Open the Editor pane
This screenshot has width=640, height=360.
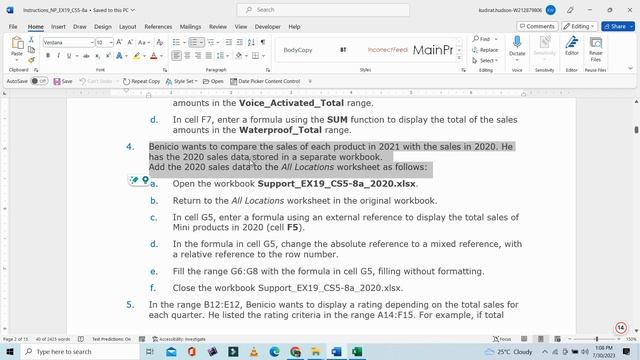point(571,46)
